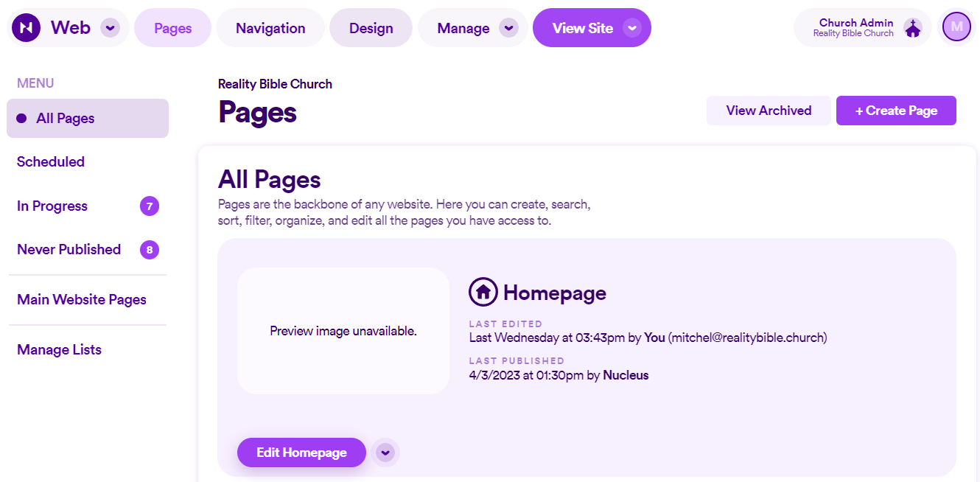Click the View Archived button
The image size is (980, 482).
[769, 111]
